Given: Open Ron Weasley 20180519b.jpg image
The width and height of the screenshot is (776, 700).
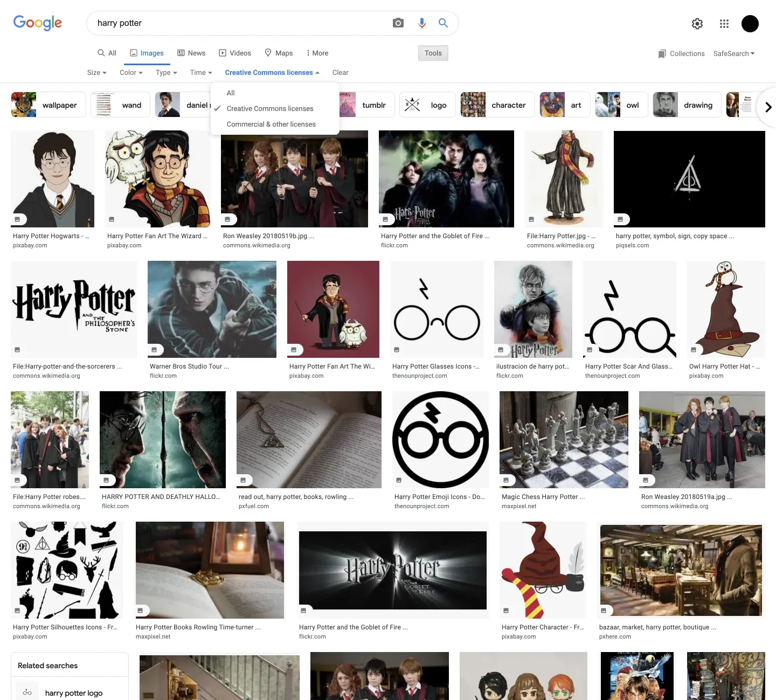Looking at the screenshot, I should [x=294, y=178].
